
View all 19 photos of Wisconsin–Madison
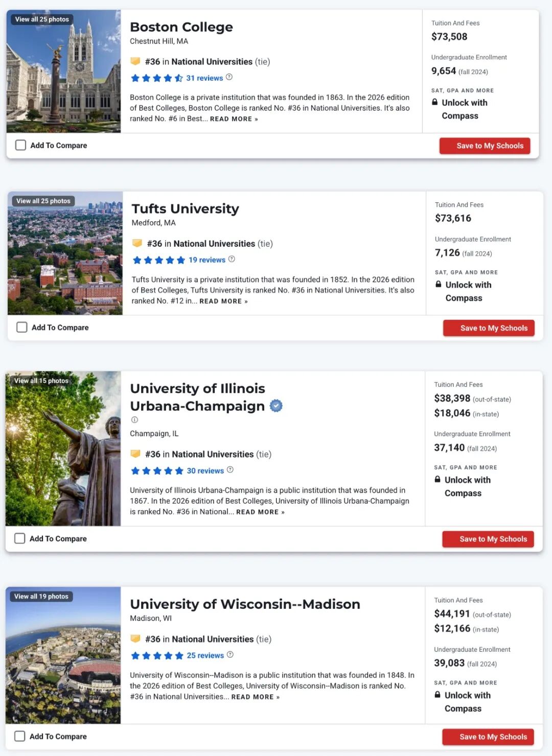point(41,596)
